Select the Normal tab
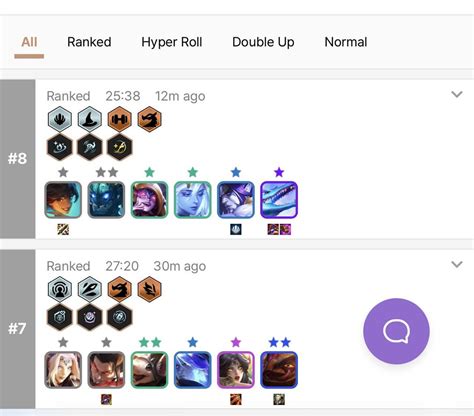Viewport: 474px width, 416px height. (x=346, y=42)
